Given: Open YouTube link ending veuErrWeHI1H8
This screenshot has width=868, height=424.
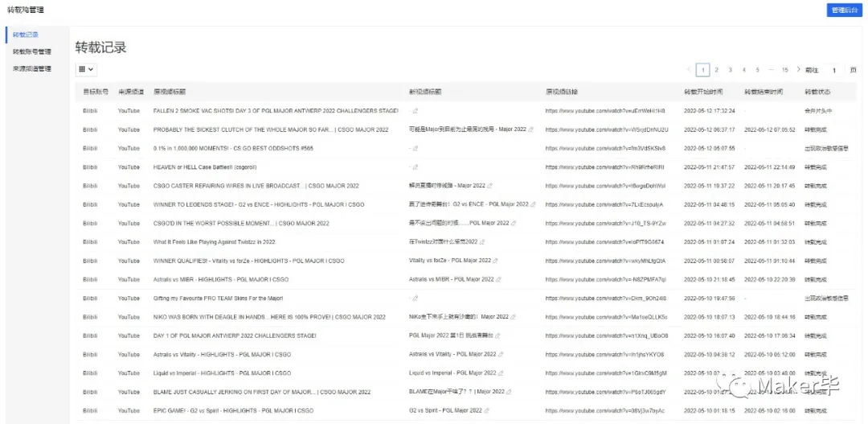Looking at the screenshot, I should click(606, 111).
